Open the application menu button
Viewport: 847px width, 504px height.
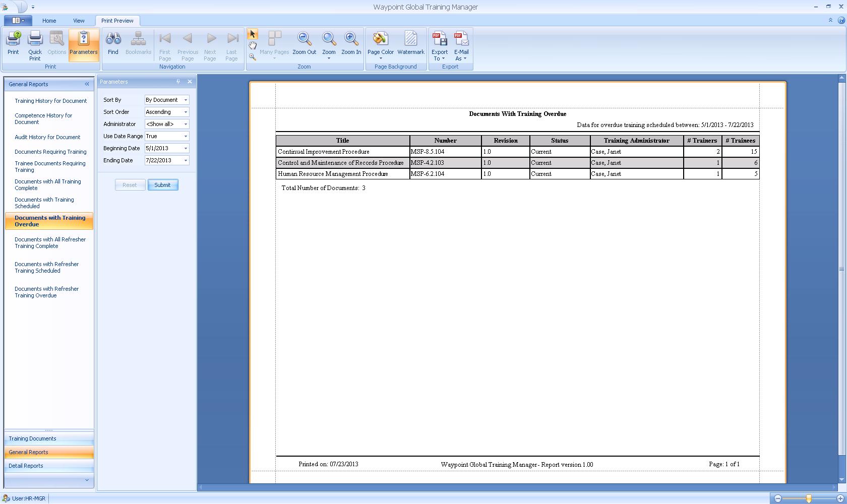pyautogui.click(x=18, y=21)
